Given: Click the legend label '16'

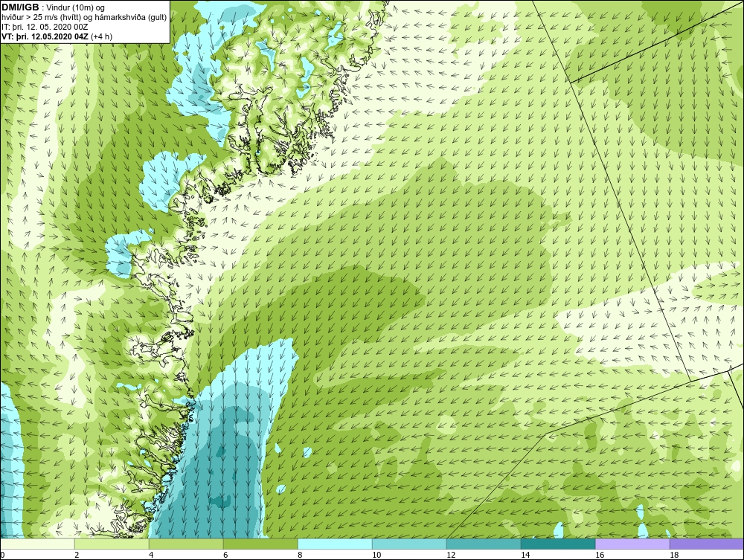Looking at the screenshot, I should [600, 555].
